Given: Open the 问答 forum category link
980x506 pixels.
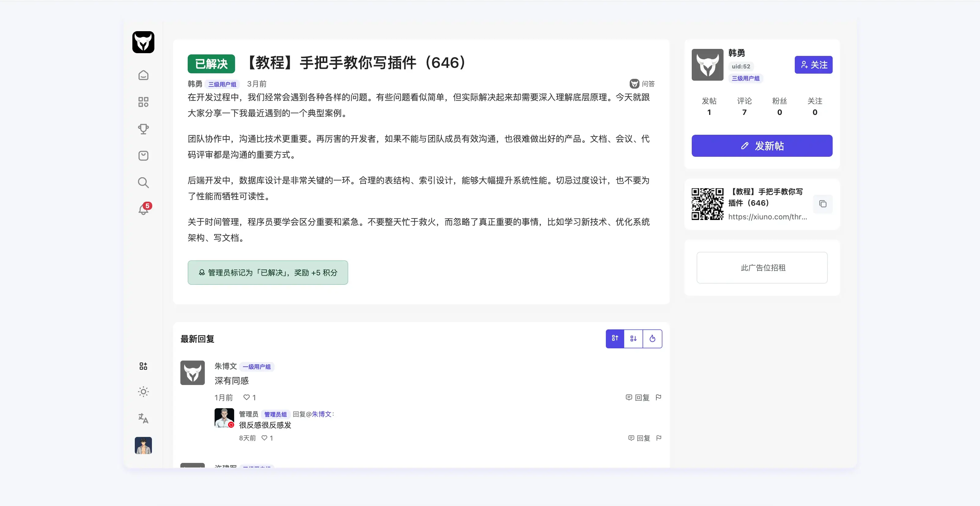Looking at the screenshot, I should 642,84.
